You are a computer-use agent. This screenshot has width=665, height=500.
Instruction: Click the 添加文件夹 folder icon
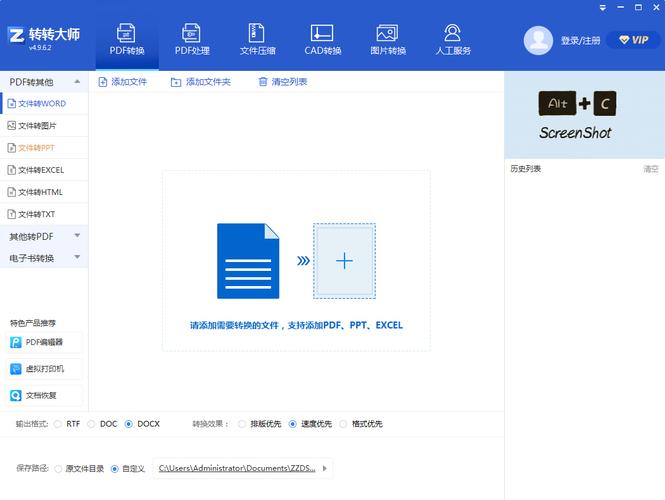tap(176, 82)
